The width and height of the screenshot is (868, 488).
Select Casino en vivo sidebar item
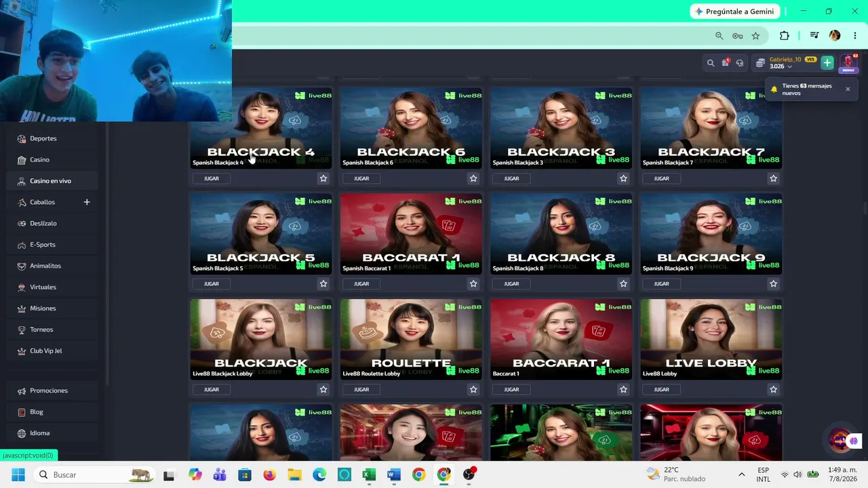(51, 181)
